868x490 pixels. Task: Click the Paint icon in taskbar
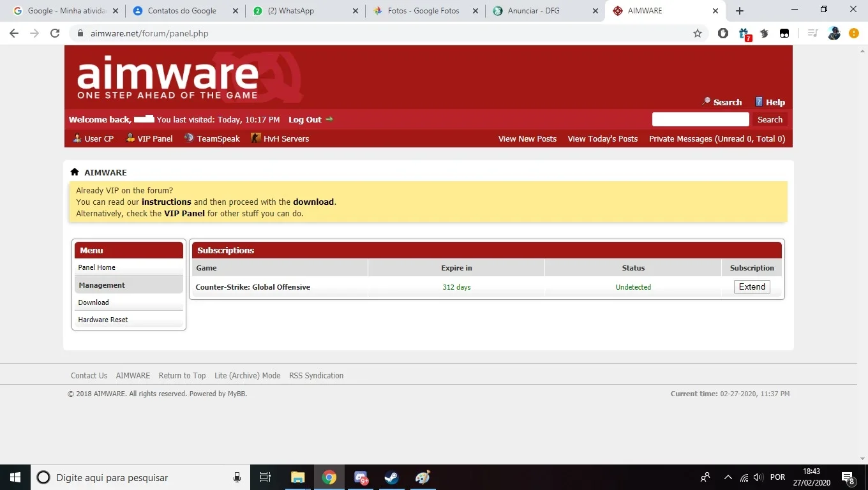423,477
